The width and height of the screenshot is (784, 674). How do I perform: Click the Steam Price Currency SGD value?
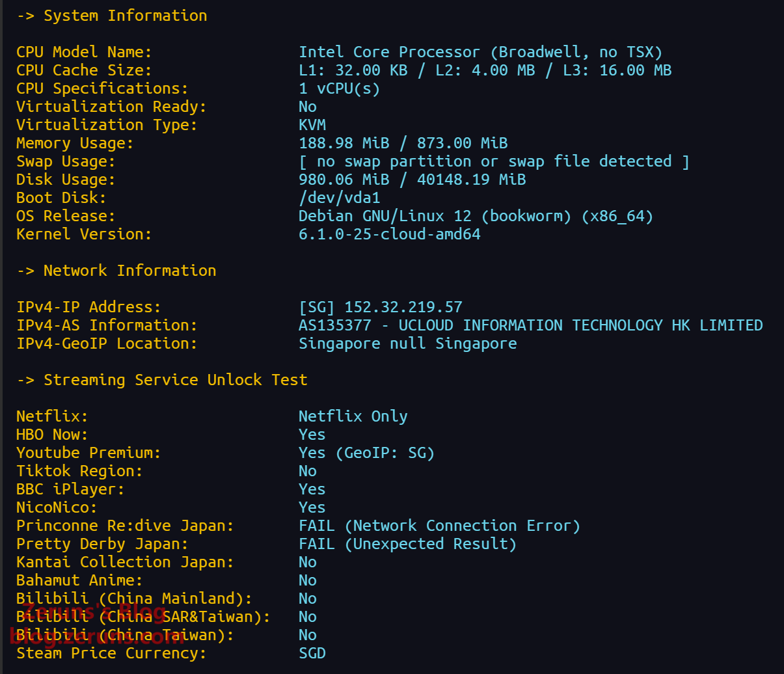click(312, 653)
